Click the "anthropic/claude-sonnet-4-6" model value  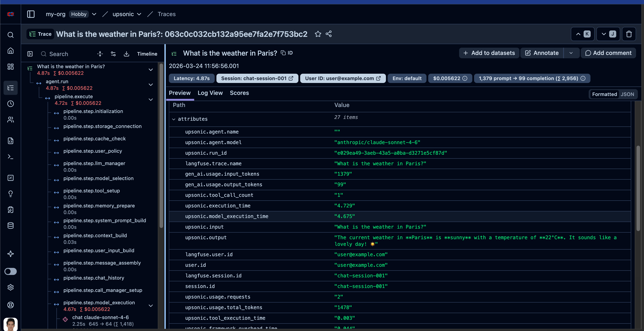pyautogui.click(x=377, y=143)
